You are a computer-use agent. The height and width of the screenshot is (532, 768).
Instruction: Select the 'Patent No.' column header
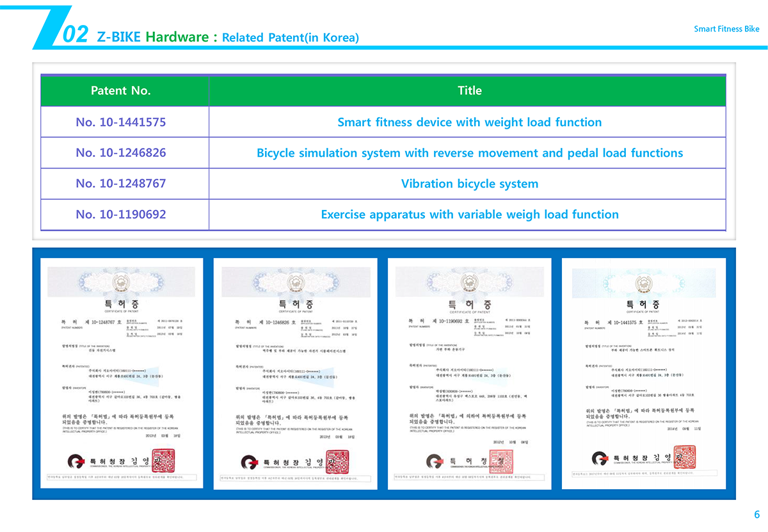121,91
